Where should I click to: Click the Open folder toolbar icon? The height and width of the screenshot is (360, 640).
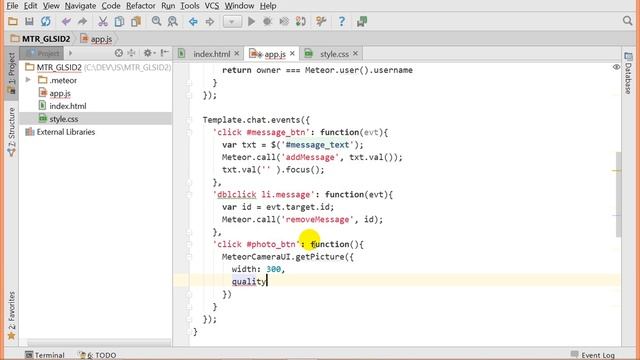click(13, 21)
